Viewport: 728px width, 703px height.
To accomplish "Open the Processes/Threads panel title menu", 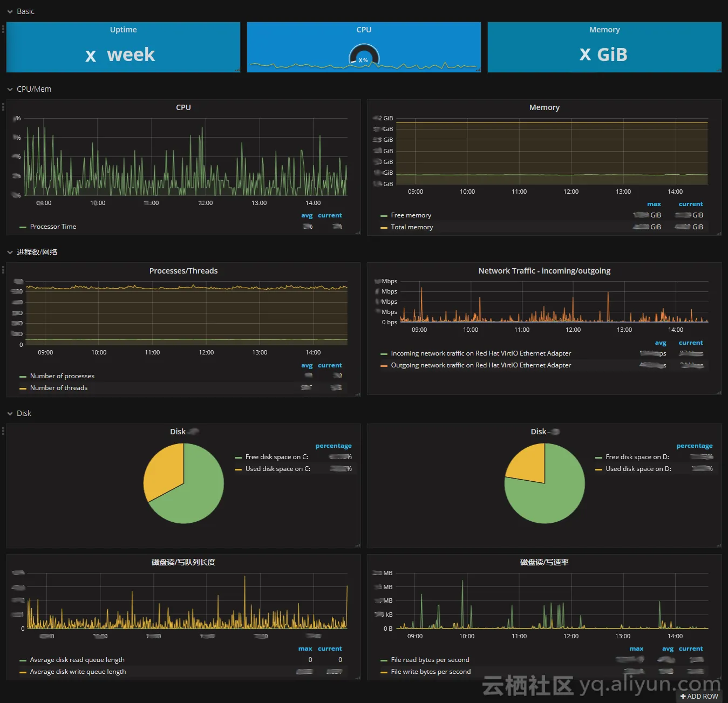I will click(183, 271).
